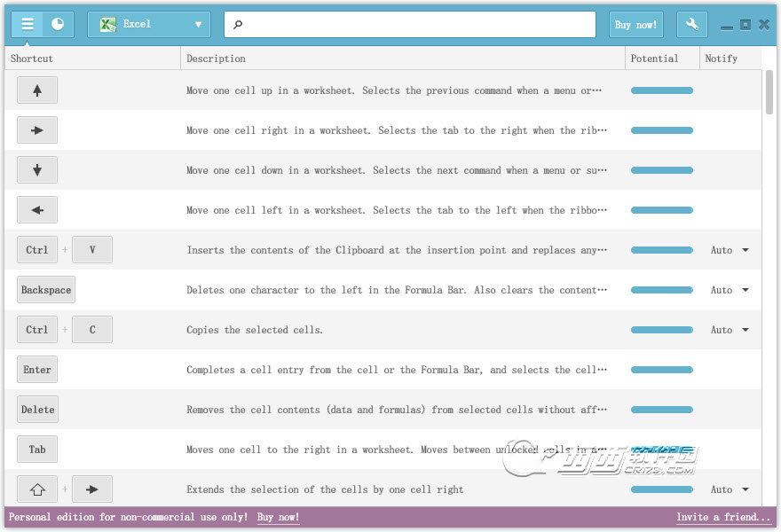Select 'Inserts the contents of the Clipboard' description

point(397,250)
